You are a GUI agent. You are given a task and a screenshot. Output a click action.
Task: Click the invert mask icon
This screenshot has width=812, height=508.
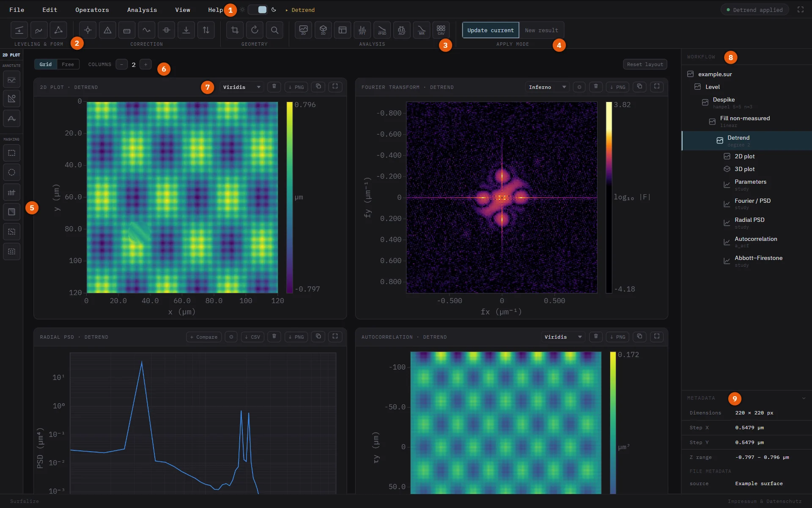pyautogui.click(x=12, y=212)
